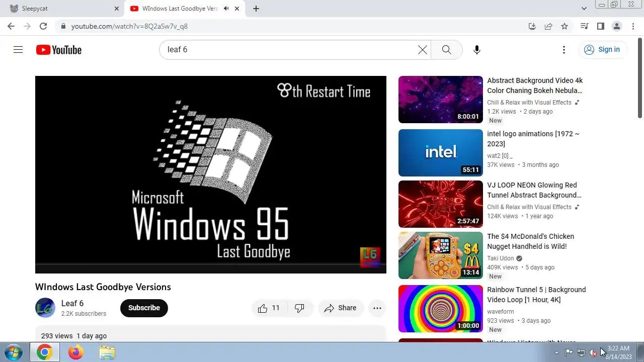Screen dimensions: 644x362
Task: Expand the tab search dropdown
Action: click(x=584, y=9)
